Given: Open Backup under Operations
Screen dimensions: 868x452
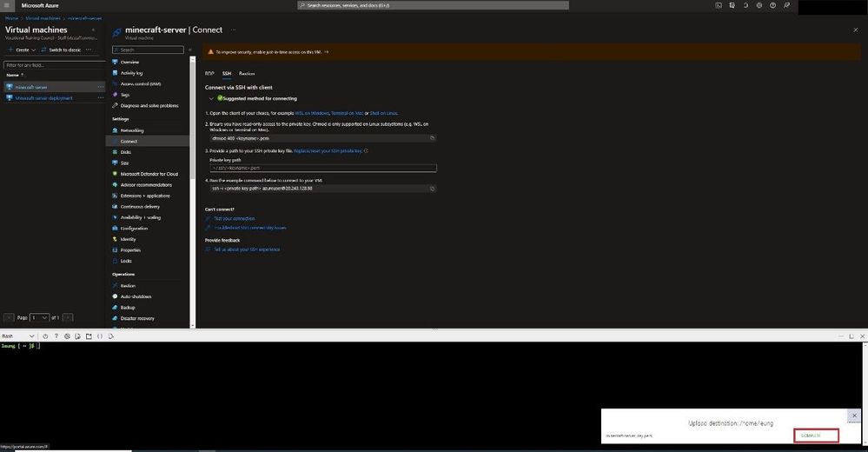Looking at the screenshot, I should pos(128,308).
